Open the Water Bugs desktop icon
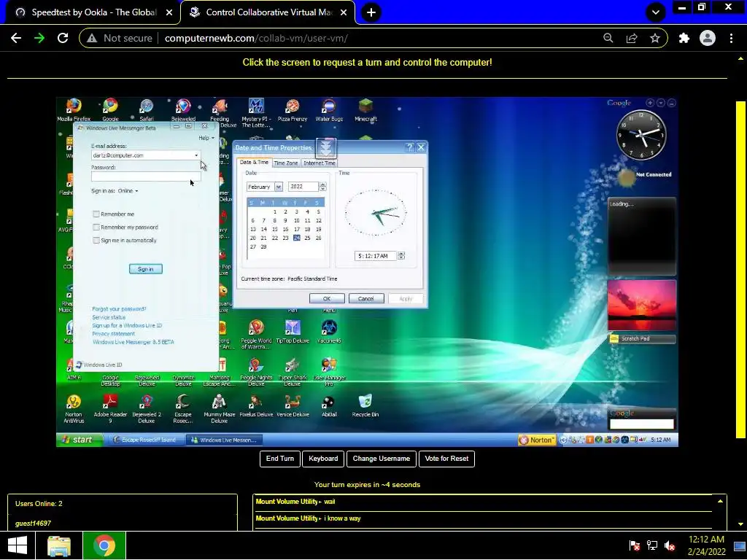The image size is (747, 560). click(x=329, y=109)
